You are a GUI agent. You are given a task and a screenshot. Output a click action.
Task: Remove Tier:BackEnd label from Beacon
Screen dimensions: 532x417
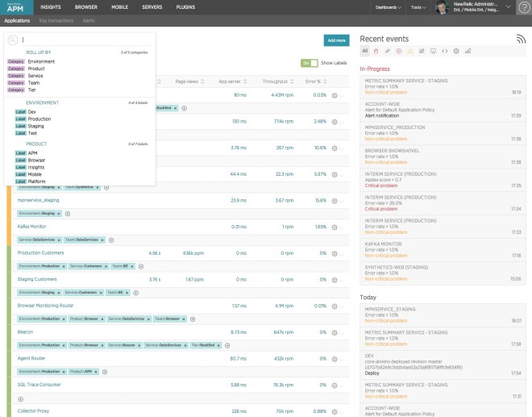pyautogui.click(x=218, y=345)
